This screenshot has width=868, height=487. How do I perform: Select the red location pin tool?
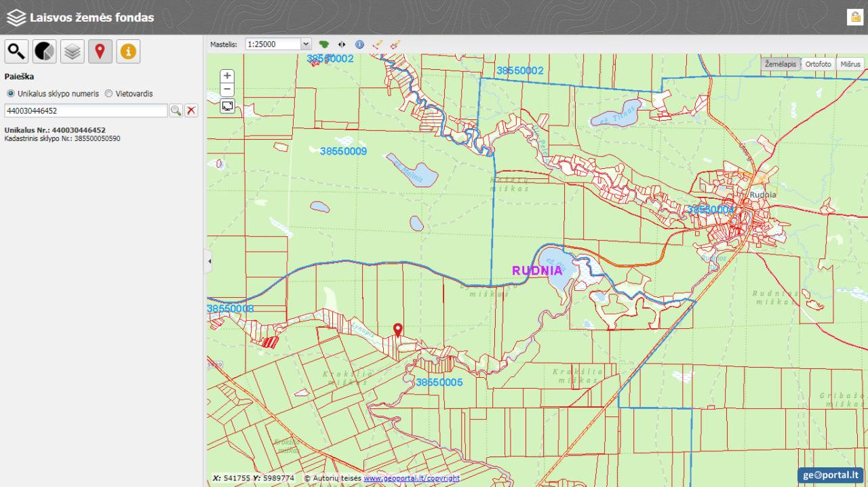point(100,52)
